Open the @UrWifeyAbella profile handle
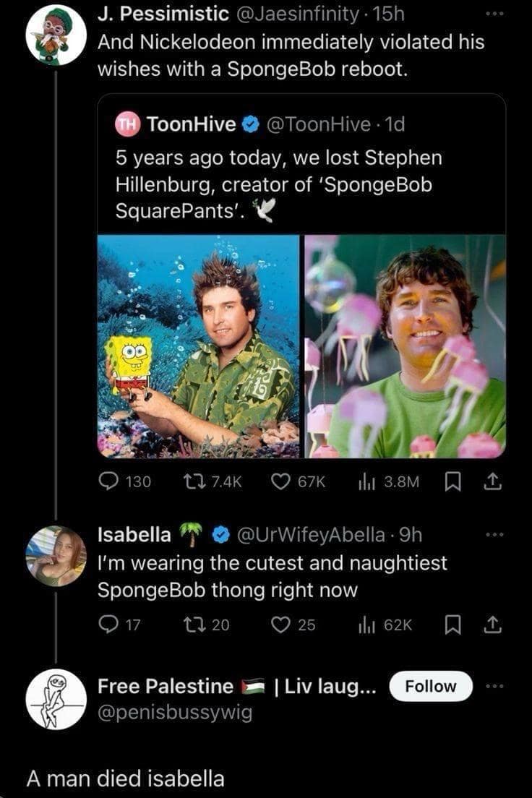Image resolution: width=532 pixels, height=798 pixels. tap(314, 536)
